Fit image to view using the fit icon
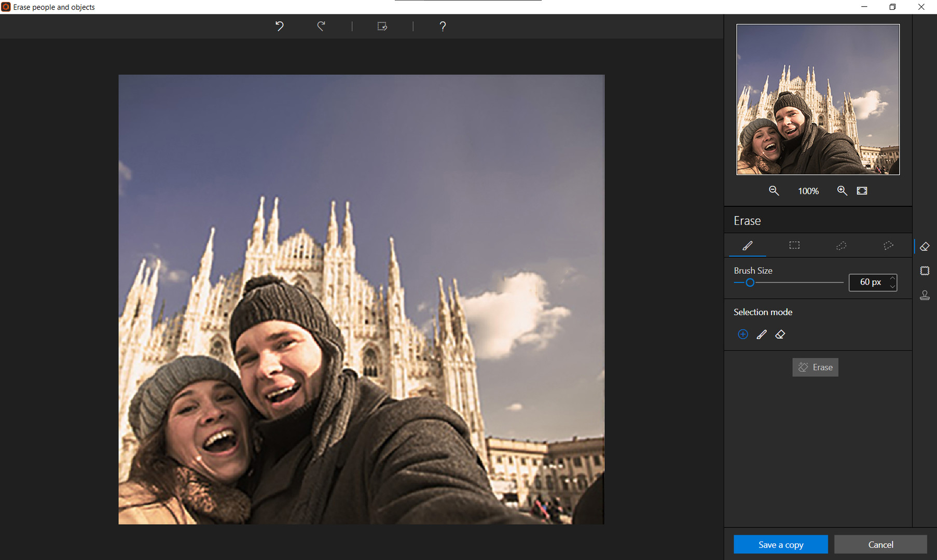 point(862,190)
